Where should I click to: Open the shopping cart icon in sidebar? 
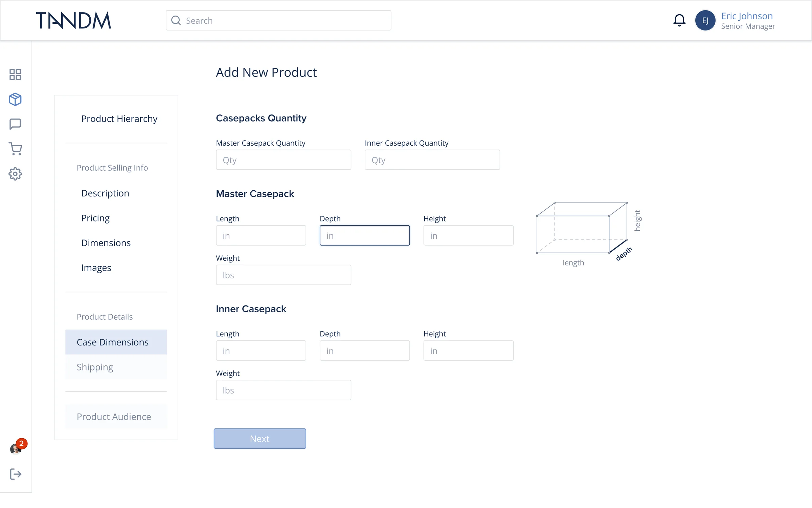point(15,149)
